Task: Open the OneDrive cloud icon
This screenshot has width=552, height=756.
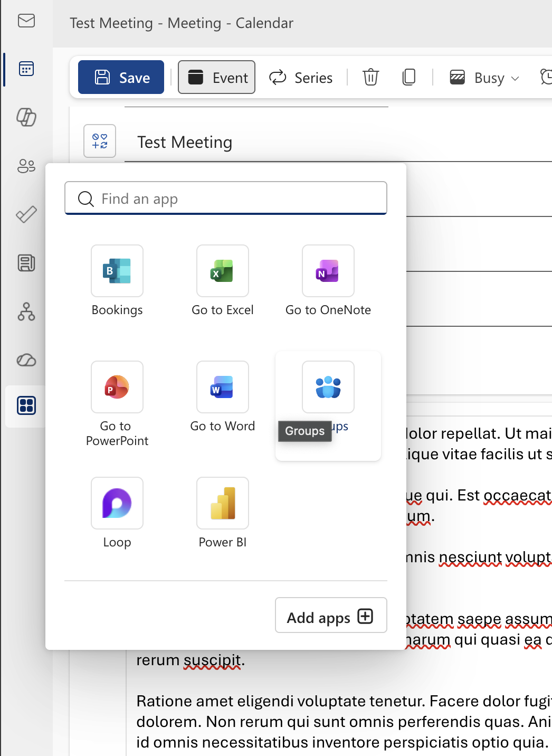Action: point(26,360)
